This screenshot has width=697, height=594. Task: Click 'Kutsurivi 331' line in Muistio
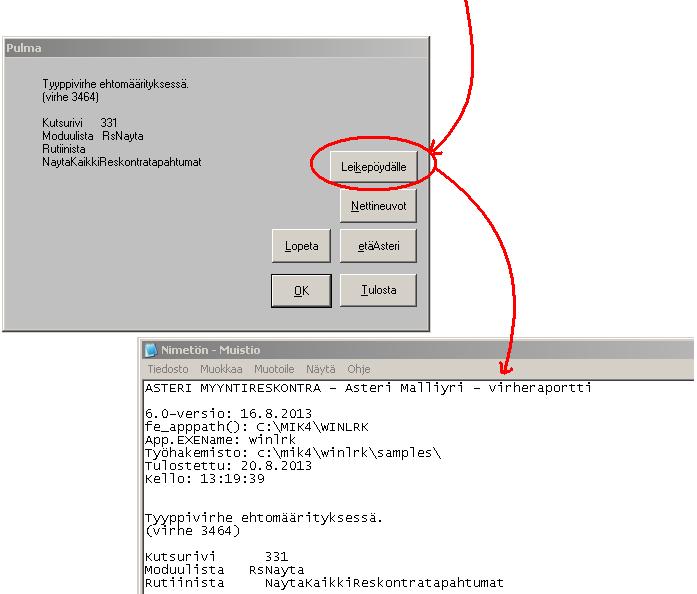(x=216, y=557)
